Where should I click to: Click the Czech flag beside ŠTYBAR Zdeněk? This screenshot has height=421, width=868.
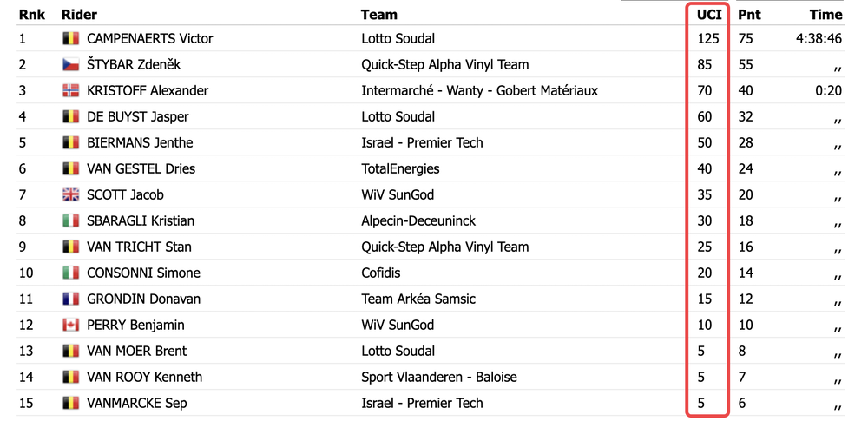click(x=71, y=65)
